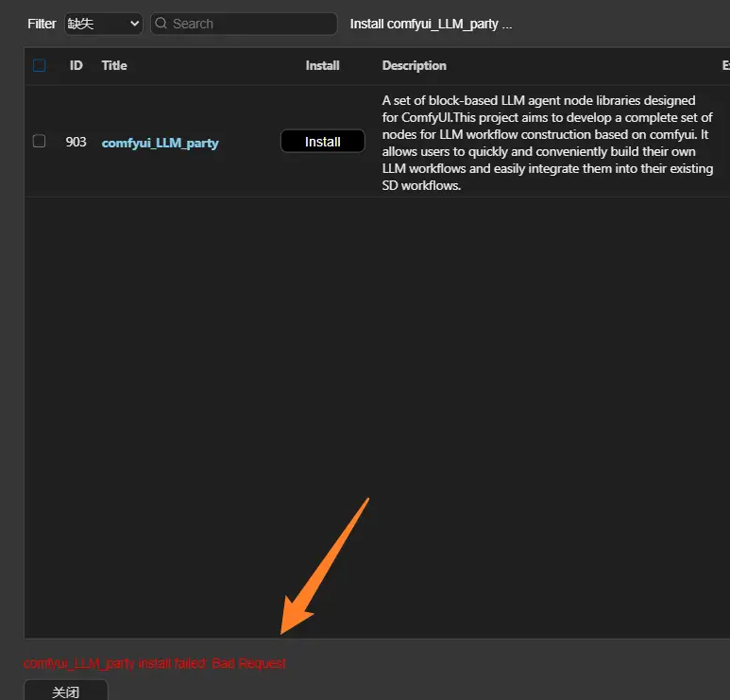Click the cut-off column header at right edge
The width and height of the screenshot is (730, 700).
(724, 65)
